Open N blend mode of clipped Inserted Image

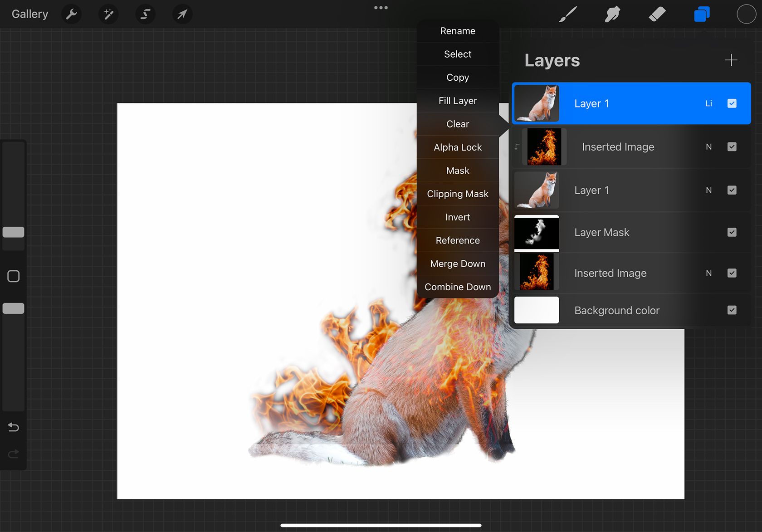pos(708,147)
